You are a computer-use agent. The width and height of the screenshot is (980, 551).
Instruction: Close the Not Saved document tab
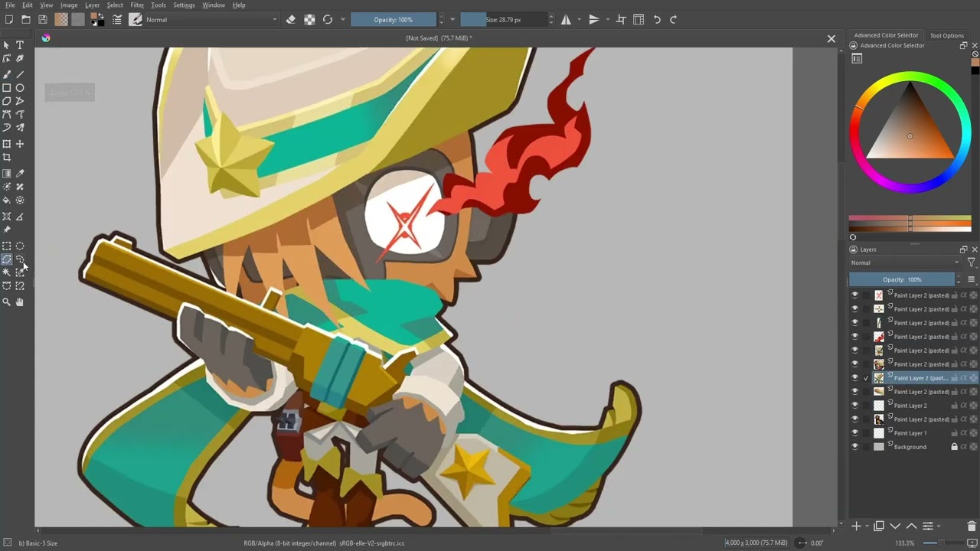(x=831, y=38)
